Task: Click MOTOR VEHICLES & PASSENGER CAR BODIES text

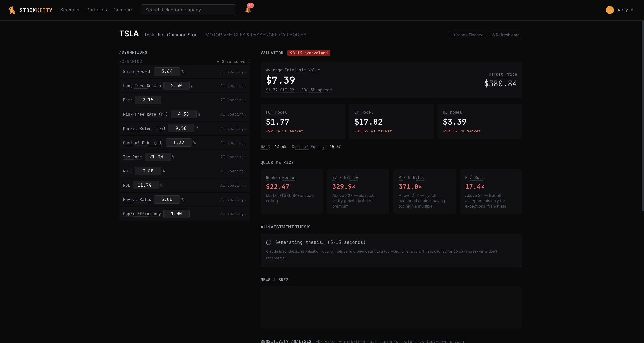Action: [255, 35]
